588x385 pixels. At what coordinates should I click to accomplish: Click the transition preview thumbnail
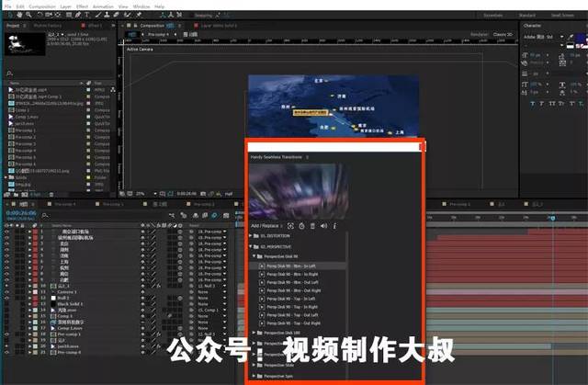[299, 191]
